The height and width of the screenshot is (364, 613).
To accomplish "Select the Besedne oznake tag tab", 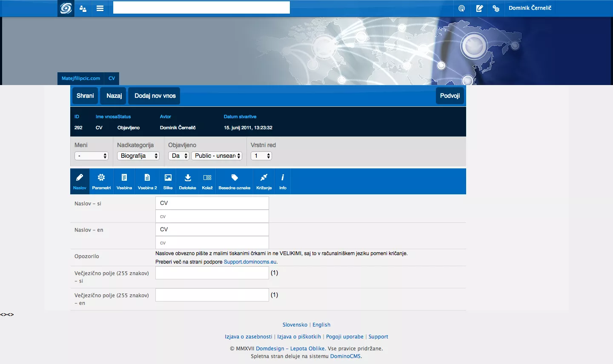I will coord(234,181).
